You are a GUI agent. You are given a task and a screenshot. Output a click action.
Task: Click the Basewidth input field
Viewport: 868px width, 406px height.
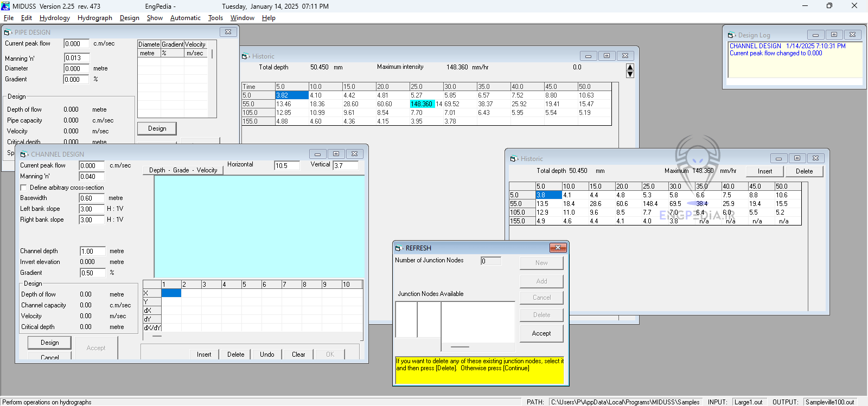92,198
